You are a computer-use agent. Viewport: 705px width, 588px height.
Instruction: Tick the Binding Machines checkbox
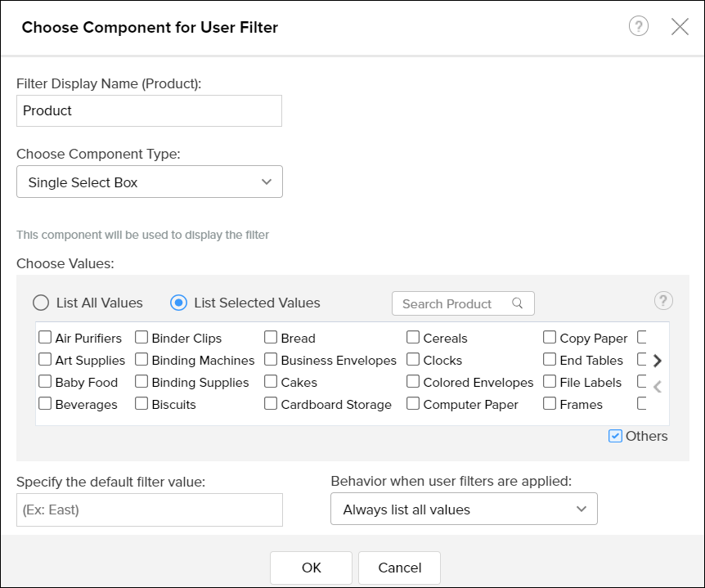coord(141,360)
